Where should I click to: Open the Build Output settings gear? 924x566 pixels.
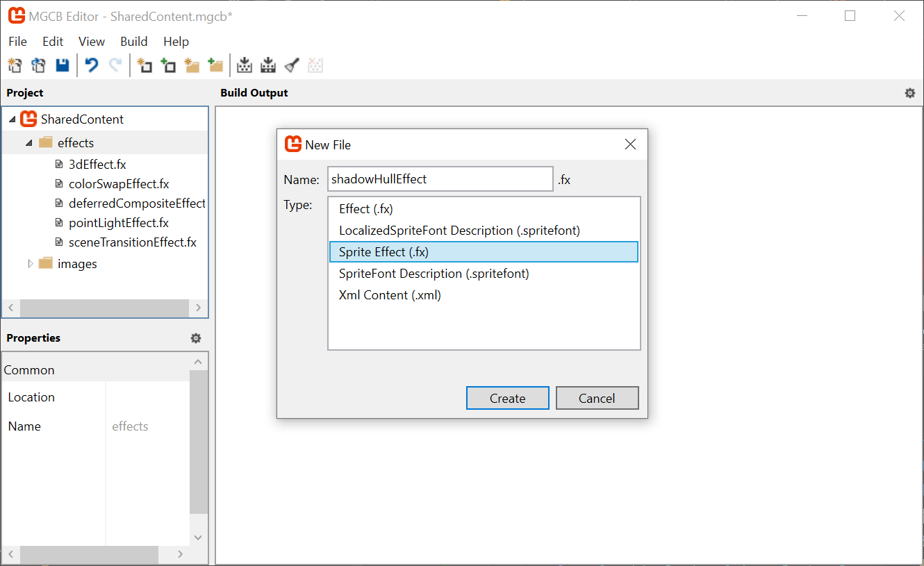tap(910, 92)
